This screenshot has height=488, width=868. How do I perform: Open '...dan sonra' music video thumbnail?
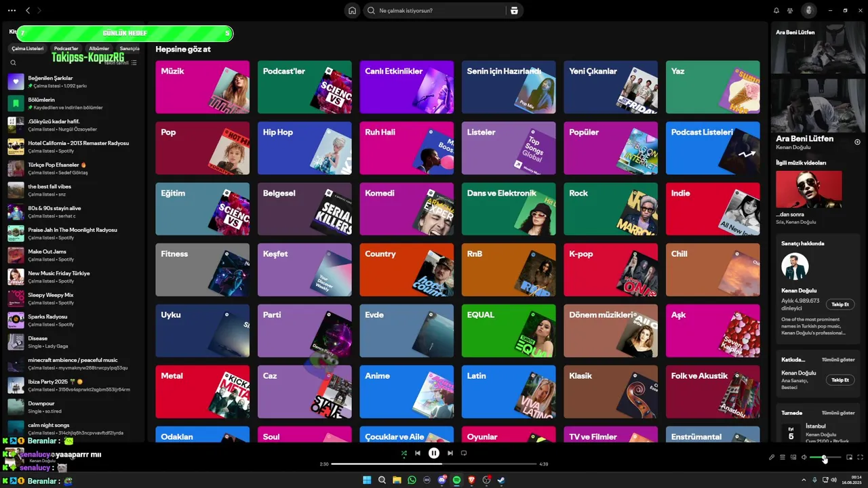pyautogui.click(x=808, y=189)
